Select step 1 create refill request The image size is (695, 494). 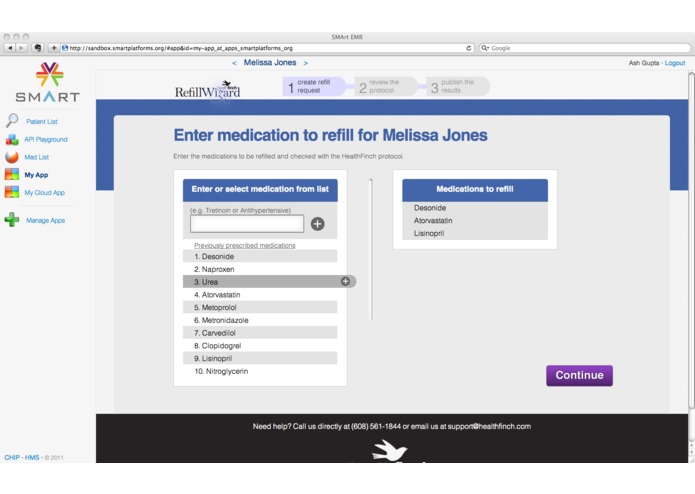[313, 86]
